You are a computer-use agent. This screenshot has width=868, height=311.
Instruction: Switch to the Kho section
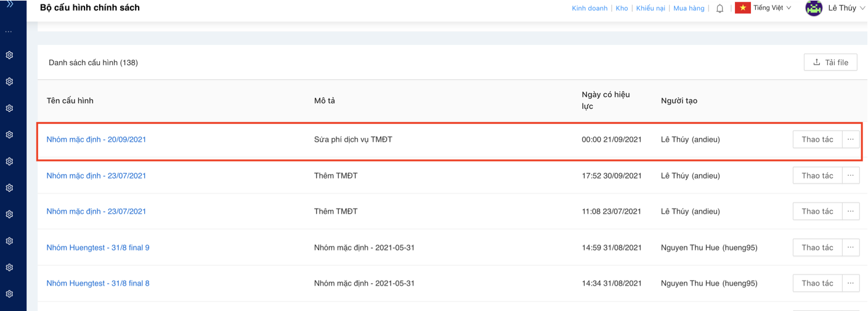pyautogui.click(x=622, y=9)
